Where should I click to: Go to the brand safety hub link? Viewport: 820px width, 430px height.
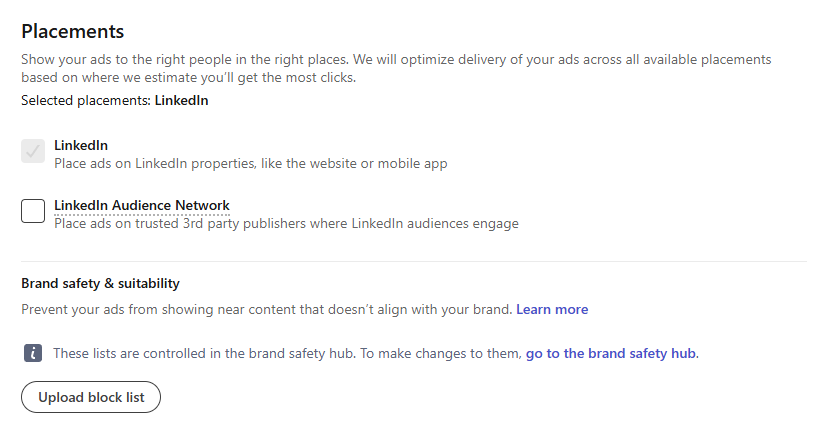[x=611, y=353]
